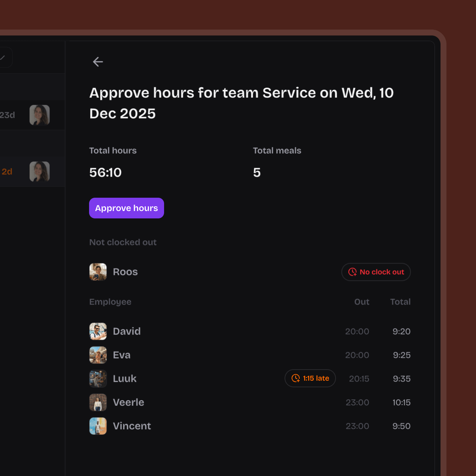Click the avatar in the 23d sidebar row
The width and height of the screenshot is (476, 476).
pos(40,115)
